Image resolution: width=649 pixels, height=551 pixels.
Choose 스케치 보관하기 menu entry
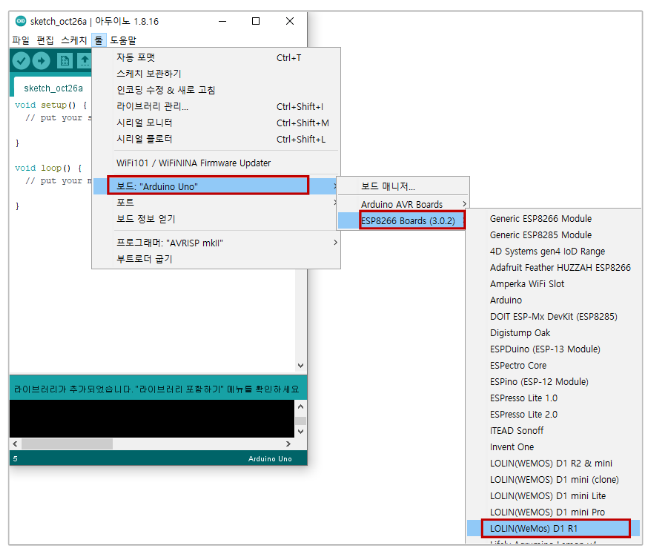coord(216,74)
